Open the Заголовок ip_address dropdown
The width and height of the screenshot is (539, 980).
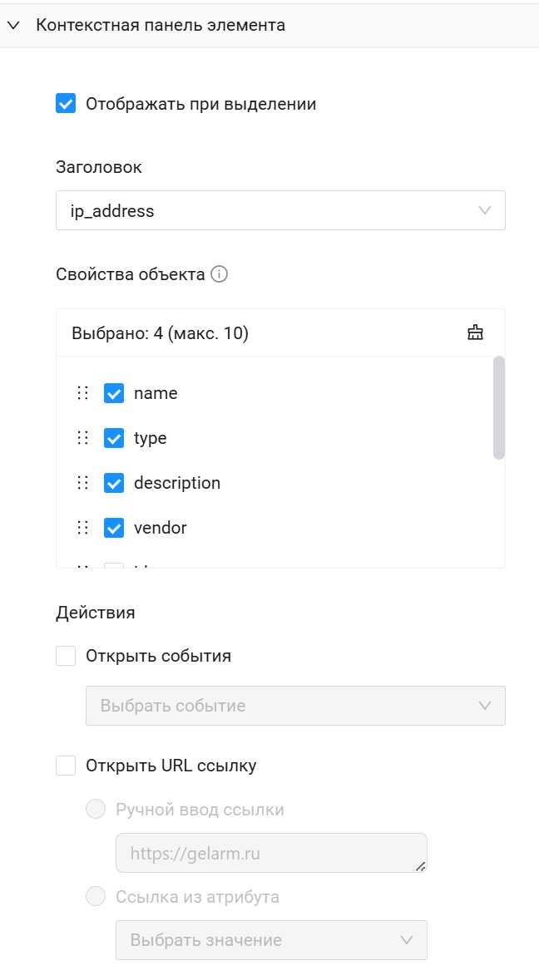click(x=280, y=210)
